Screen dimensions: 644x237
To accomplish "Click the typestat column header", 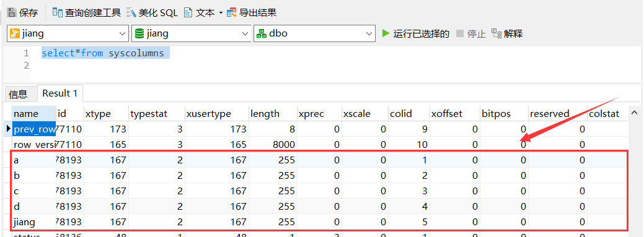I will point(156,114).
